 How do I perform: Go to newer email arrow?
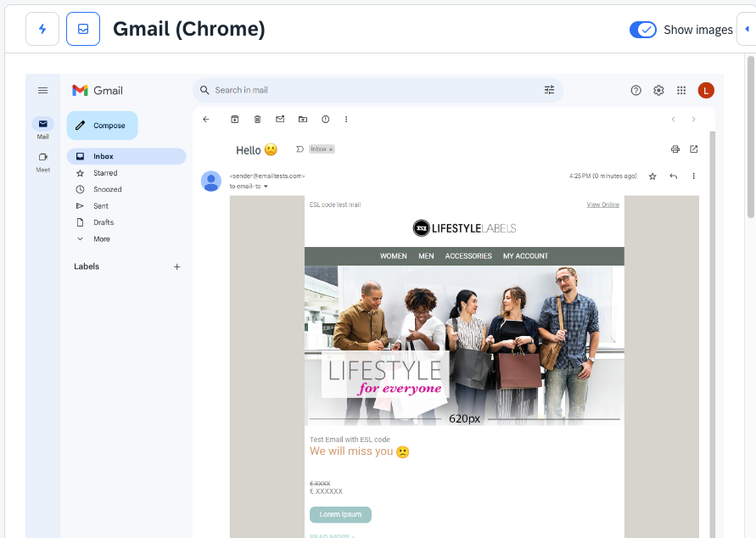point(674,119)
